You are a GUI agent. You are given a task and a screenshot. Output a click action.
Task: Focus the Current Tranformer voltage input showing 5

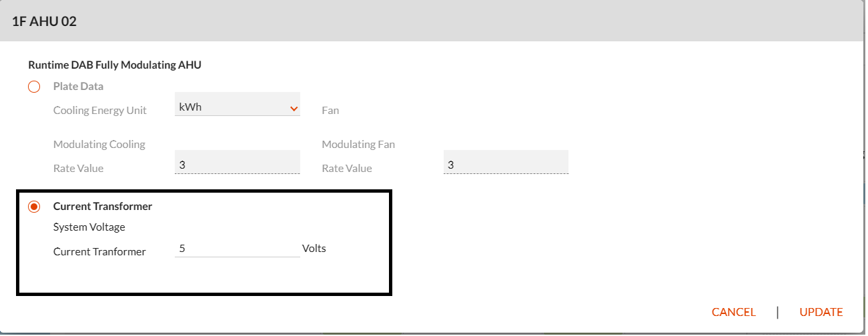click(x=238, y=249)
